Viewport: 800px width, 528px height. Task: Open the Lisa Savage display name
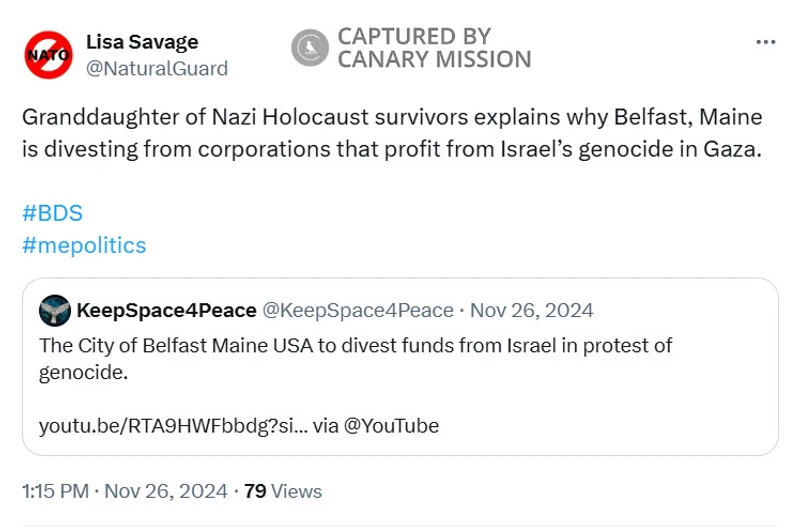pyautogui.click(x=142, y=42)
